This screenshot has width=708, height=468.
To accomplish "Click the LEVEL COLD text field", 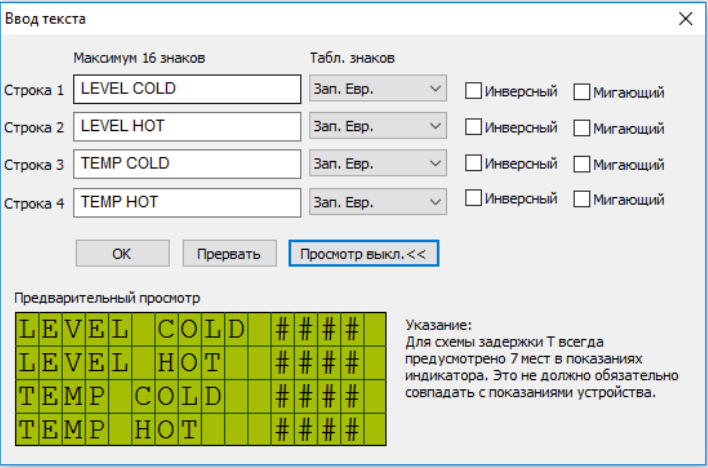I will click(x=187, y=89).
